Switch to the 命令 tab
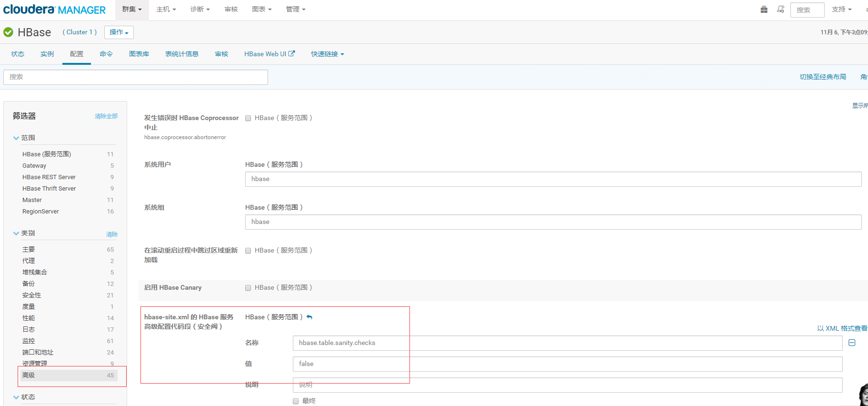The height and width of the screenshot is (406, 868). pos(106,54)
